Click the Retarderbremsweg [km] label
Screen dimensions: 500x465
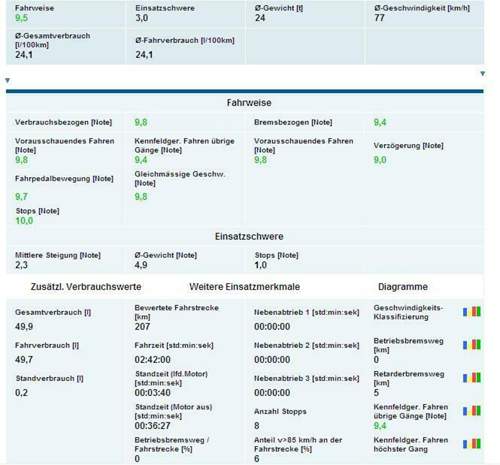pyautogui.click(x=409, y=378)
